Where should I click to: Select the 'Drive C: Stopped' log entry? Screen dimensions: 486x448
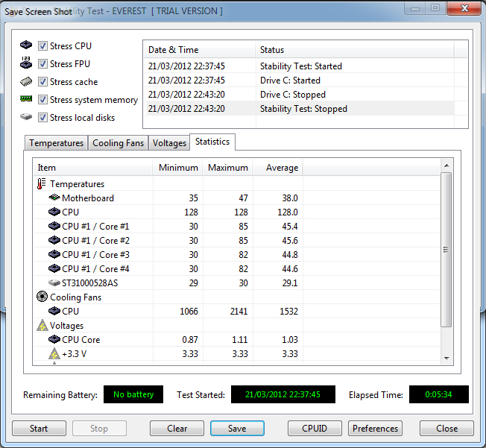point(300,95)
